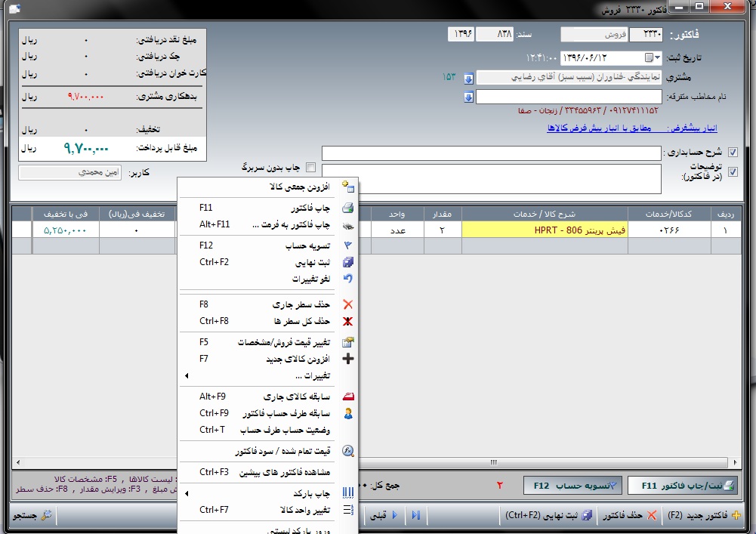Enable the چاپ بدون سربرگ checkbox
Viewport: 756px width, 534px height.
click(x=310, y=167)
